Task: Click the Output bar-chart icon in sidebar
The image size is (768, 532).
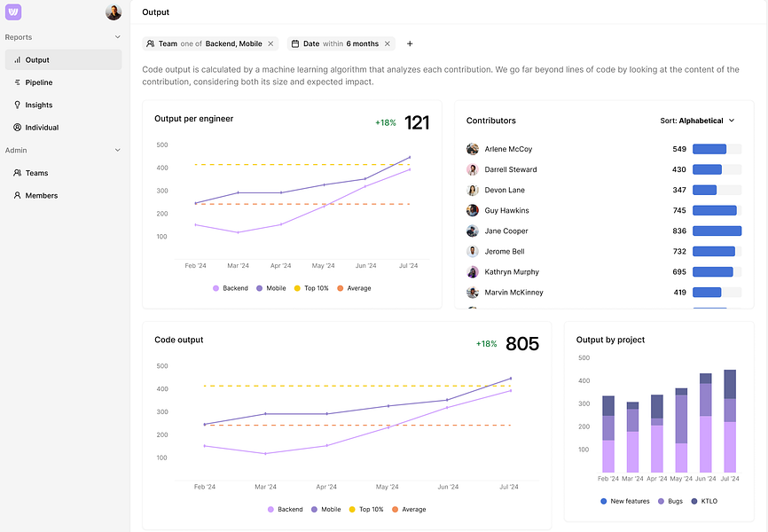Action: 17,60
